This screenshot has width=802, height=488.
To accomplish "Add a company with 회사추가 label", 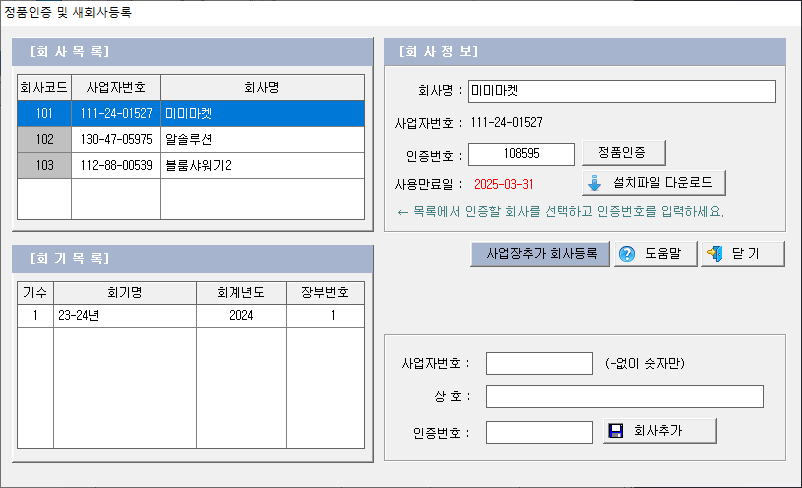I will pos(658,431).
